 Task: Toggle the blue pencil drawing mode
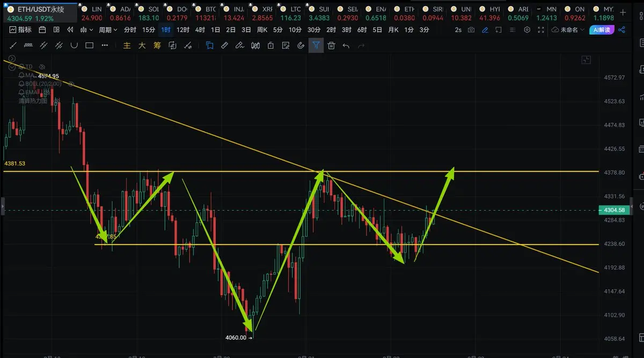pos(485,30)
